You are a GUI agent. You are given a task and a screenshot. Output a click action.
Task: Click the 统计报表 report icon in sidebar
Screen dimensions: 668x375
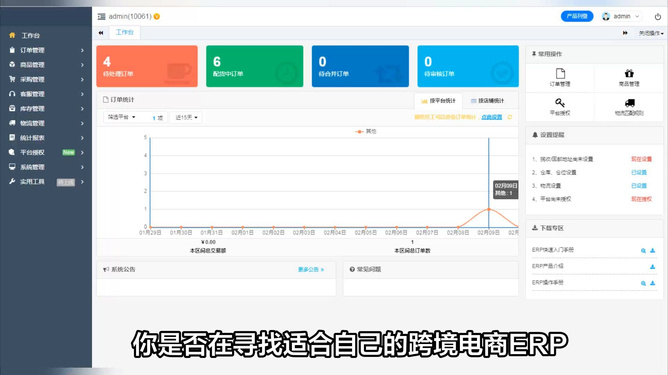(12, 138)
